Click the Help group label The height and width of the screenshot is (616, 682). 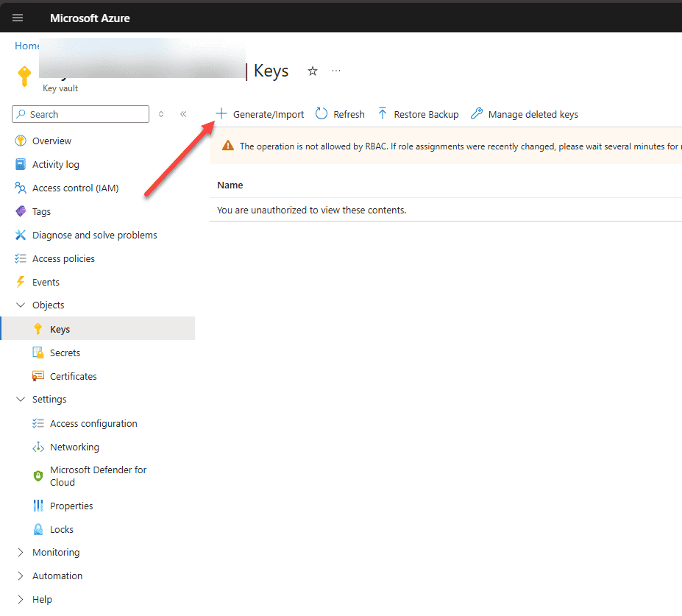42,599
